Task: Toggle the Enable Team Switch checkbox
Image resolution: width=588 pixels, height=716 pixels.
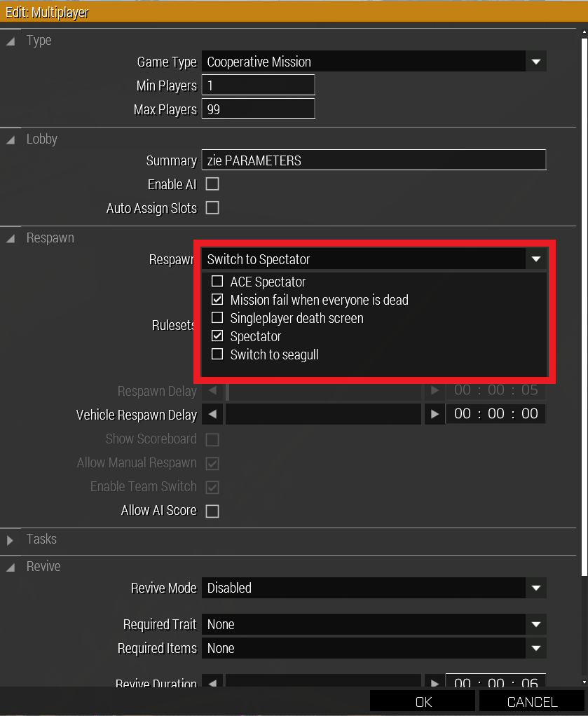Action: [x=212, y=487]
